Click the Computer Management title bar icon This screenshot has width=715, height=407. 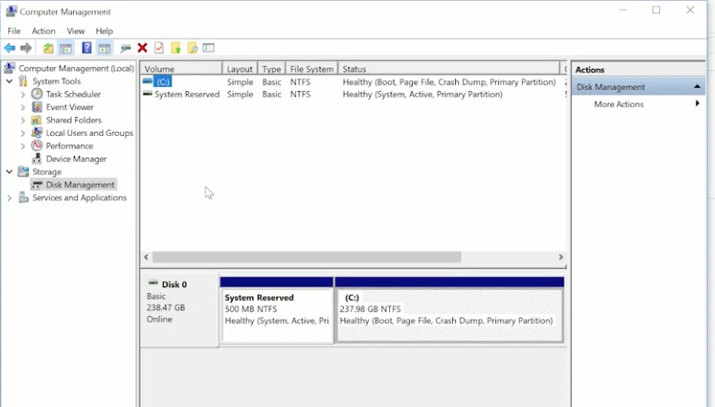[x=11, y=11]
